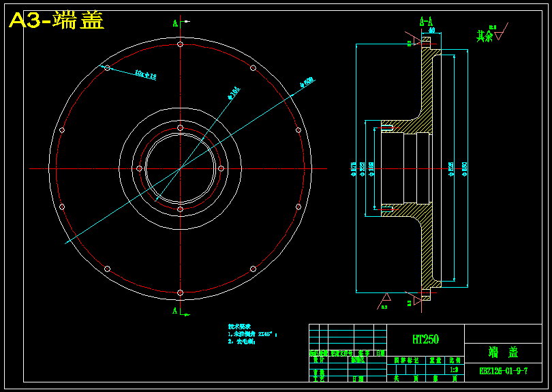Click the "Φ550" vertical dimension text

464,169
